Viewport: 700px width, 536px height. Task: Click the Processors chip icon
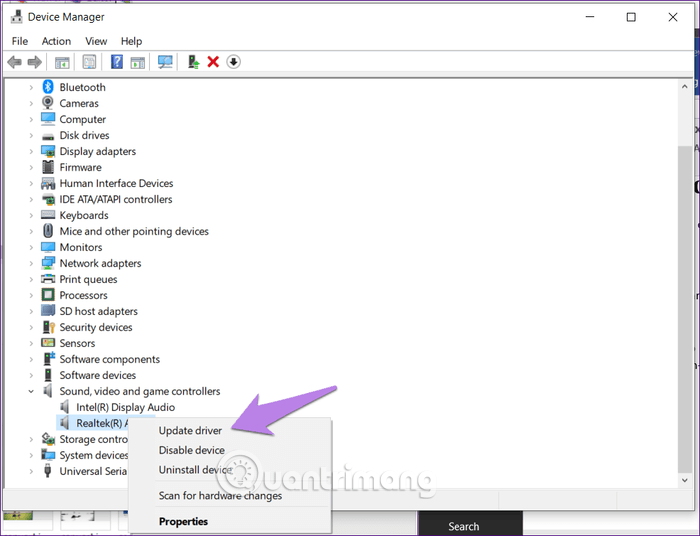click(x=48, y=295)
